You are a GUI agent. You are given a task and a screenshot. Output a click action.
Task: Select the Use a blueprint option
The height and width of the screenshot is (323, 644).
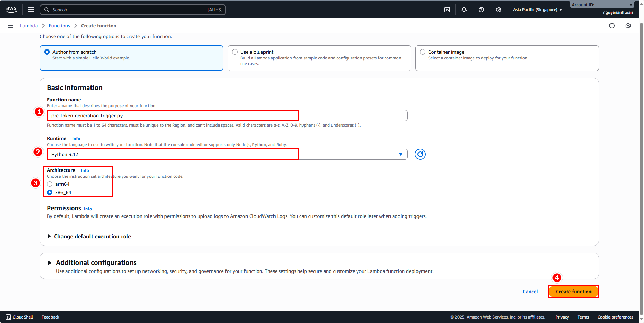235,52
